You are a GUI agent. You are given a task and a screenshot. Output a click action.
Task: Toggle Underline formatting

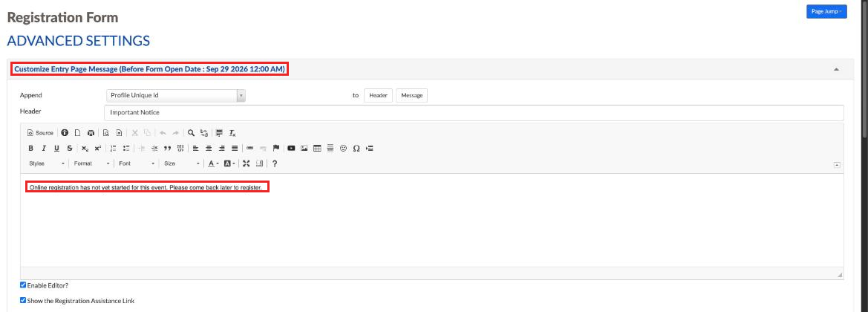coord(56,149)
